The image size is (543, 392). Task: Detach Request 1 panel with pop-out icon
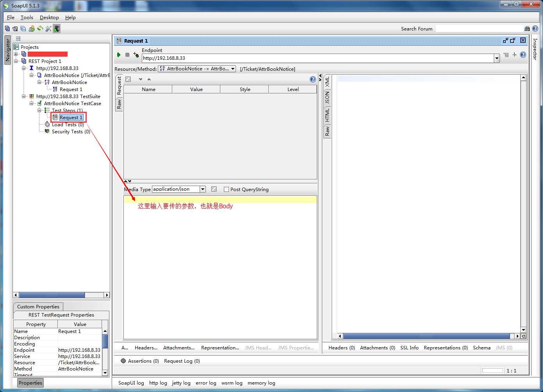tap(506, 40)
